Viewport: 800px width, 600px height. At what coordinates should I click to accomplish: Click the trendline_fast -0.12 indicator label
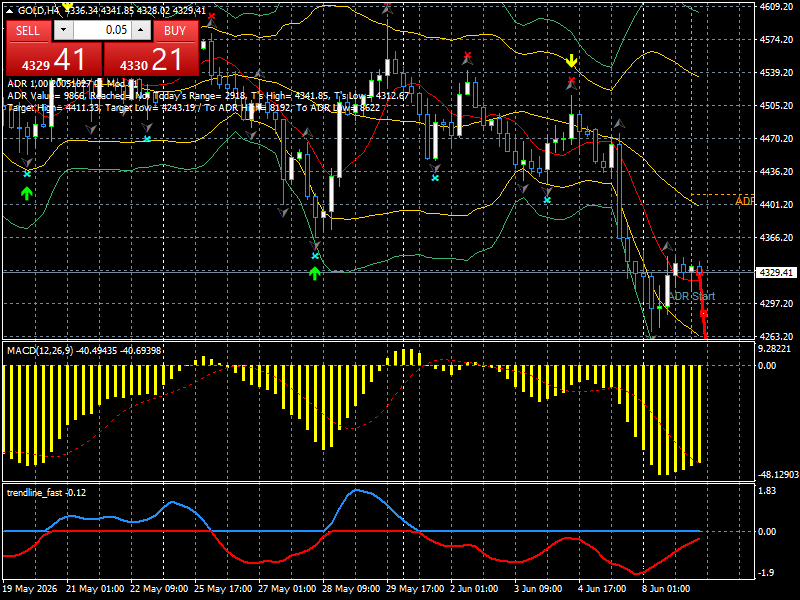pos(46,492)
